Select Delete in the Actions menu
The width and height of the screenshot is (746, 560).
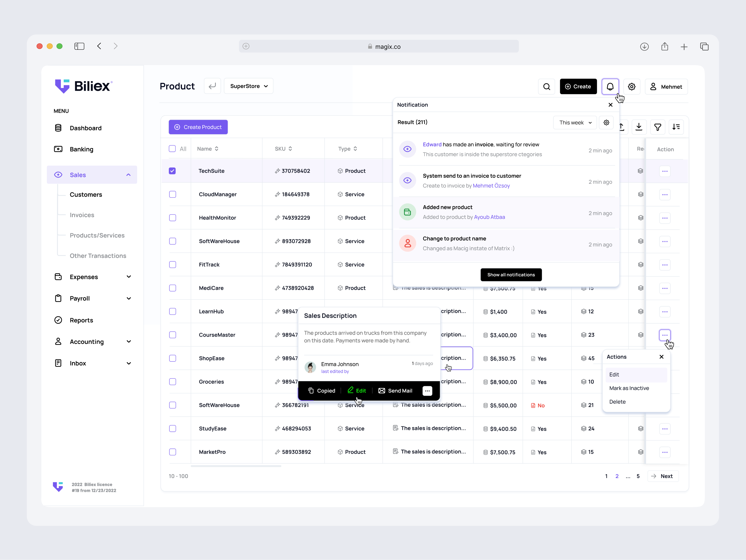618,401
